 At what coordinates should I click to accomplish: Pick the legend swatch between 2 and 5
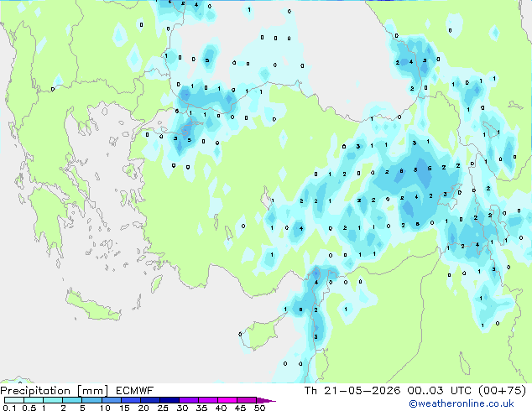(72, 400)
